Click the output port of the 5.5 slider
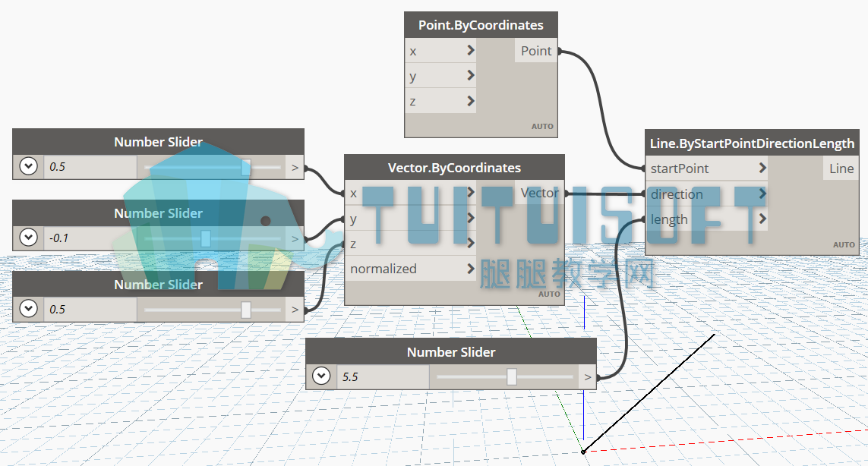The height and width of the screenshot is (466, 868). point(588,377)
